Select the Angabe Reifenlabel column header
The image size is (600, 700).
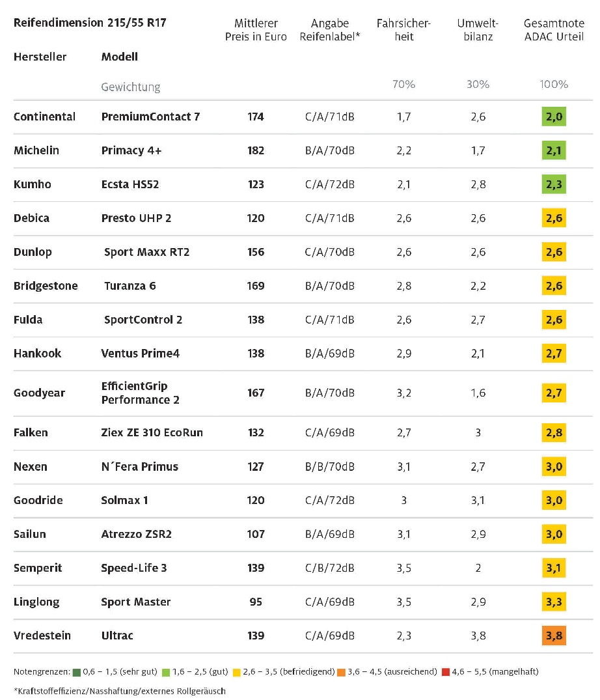pyautogui.click(x=330, y=30)
